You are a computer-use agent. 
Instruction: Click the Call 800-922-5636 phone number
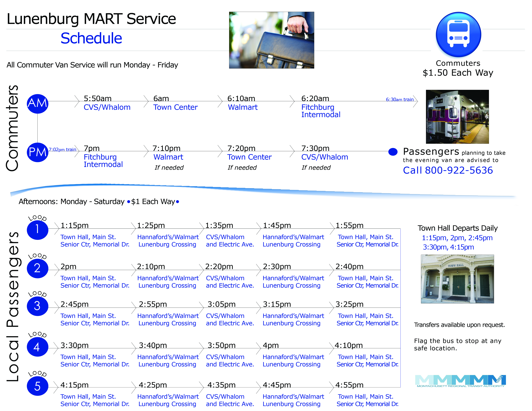(x=448, y=170)
